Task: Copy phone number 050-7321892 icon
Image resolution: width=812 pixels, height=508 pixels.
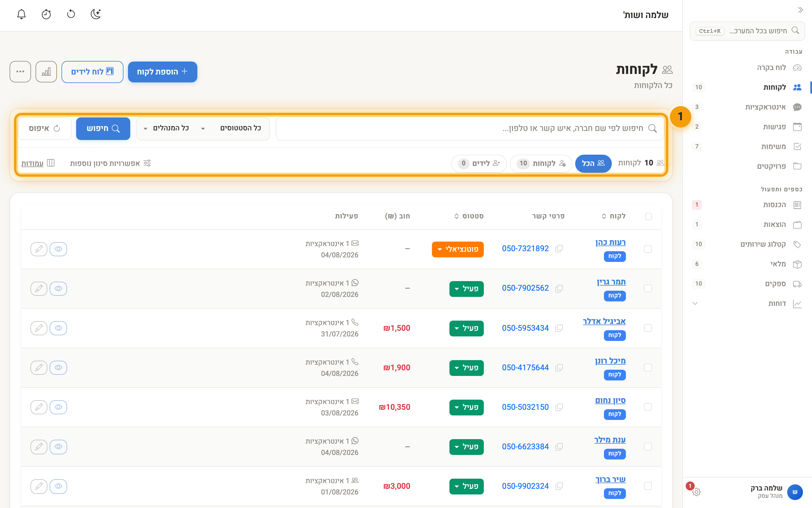Action: click(559, 249)
